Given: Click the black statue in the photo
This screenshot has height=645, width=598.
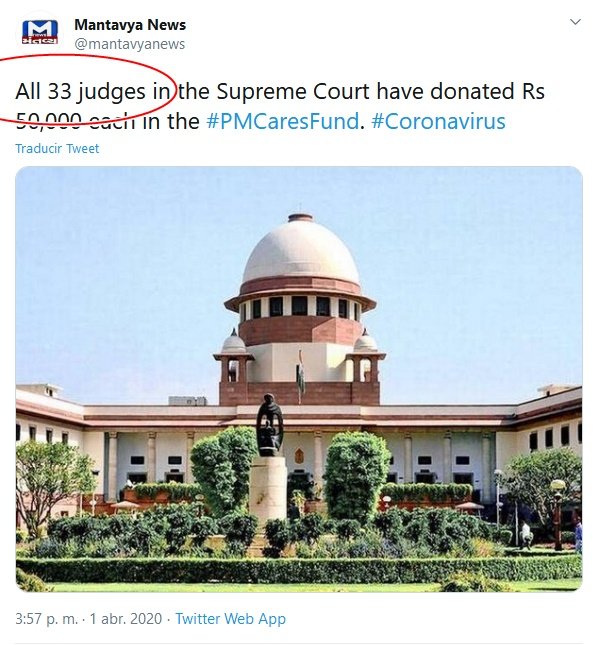Looking at the screenshot, I should 269,425.
